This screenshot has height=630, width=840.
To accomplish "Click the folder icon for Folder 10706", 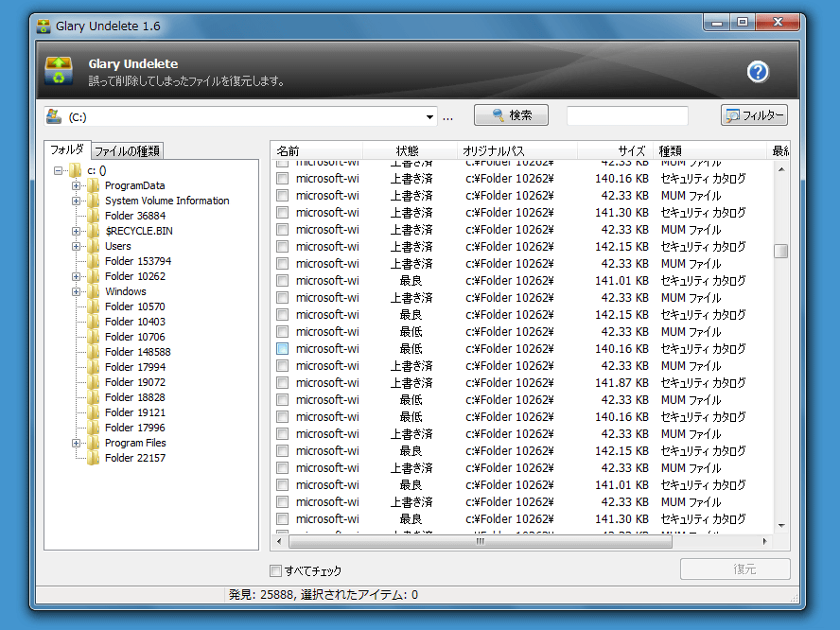I will coord(94,337).
